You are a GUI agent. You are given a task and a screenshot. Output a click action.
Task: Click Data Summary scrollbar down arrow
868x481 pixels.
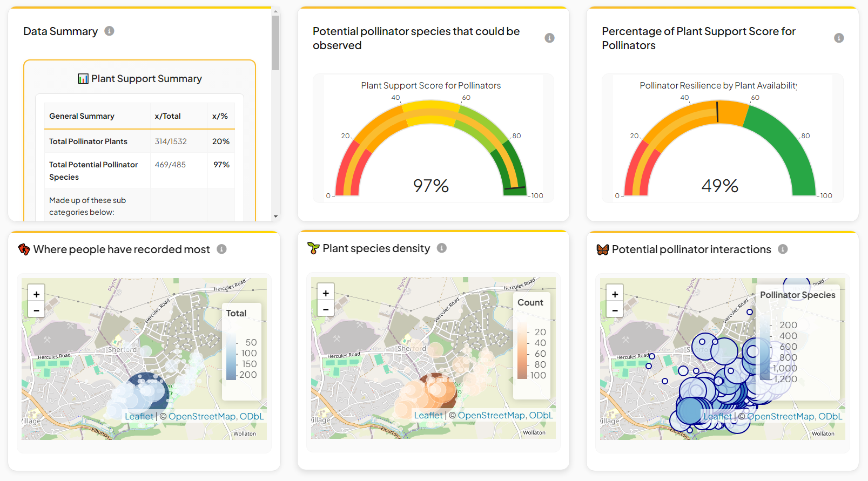275,216
